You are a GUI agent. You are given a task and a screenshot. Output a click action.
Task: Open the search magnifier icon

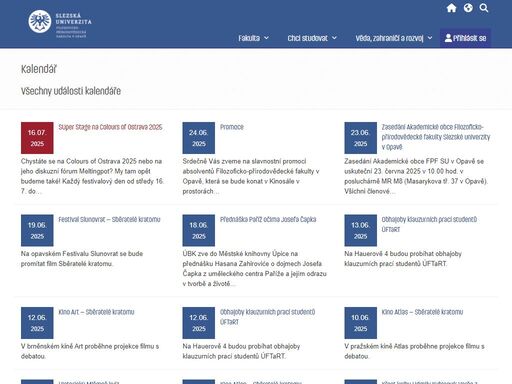484,8
